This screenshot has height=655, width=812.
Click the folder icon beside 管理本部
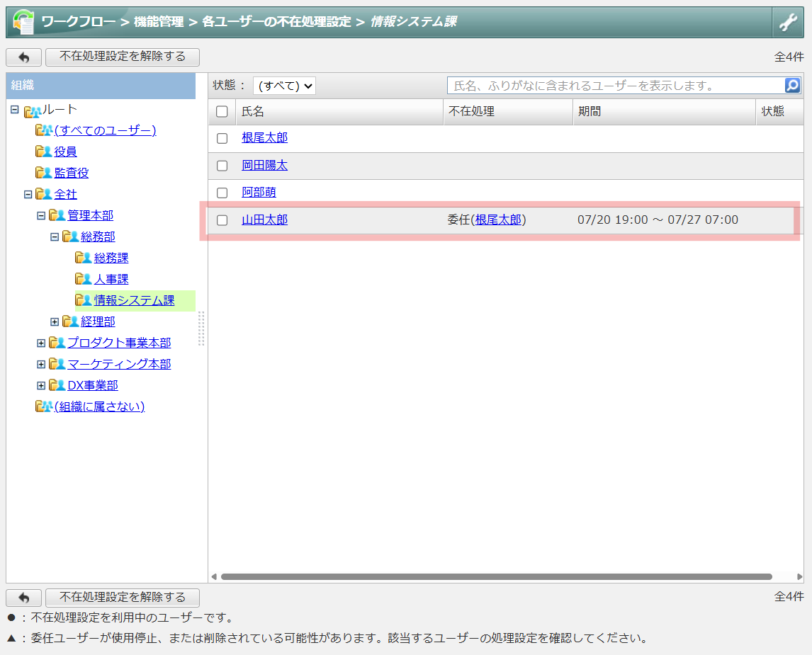point(57,215)
